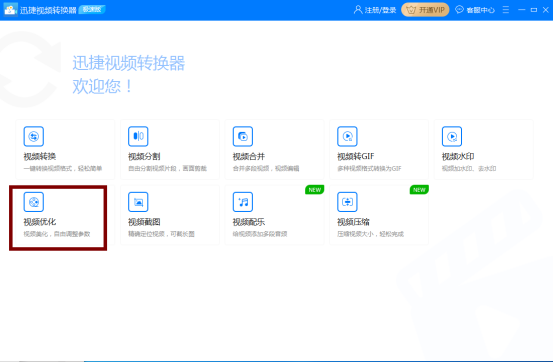This screenshot has height=362, width=554.
Task: Click the 视频转换 card title text
Action: pyautogui.click(x=40, y=156)
